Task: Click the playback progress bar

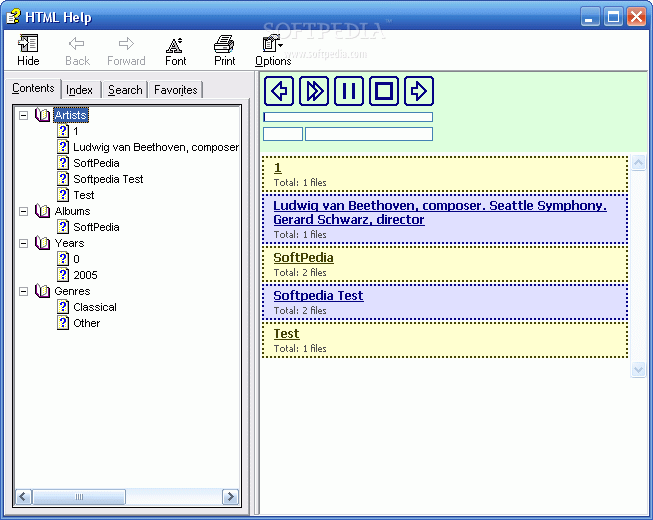Action: [348, 117]
